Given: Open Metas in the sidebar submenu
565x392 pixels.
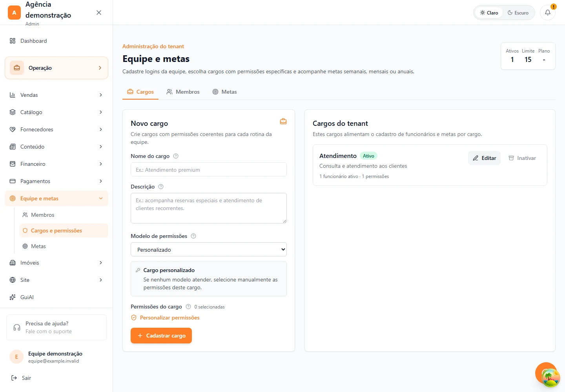Looking at the screenshot, I should coord(64,246).
